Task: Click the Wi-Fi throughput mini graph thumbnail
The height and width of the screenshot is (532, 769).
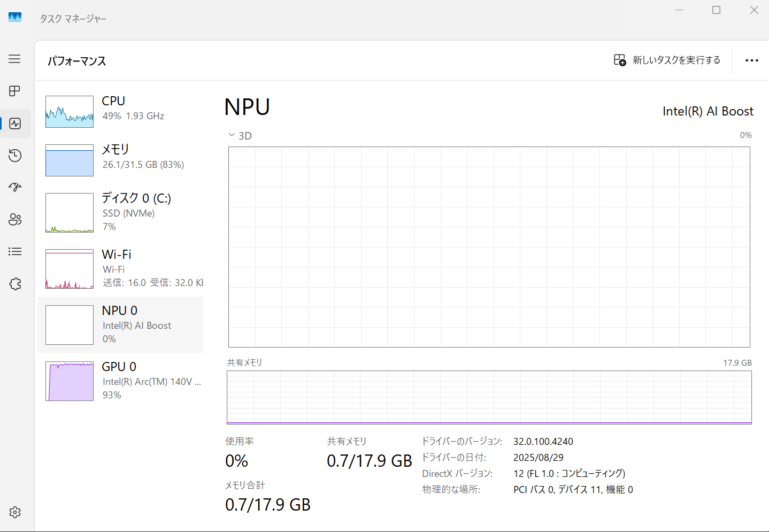Action: [x=70, y=269]
